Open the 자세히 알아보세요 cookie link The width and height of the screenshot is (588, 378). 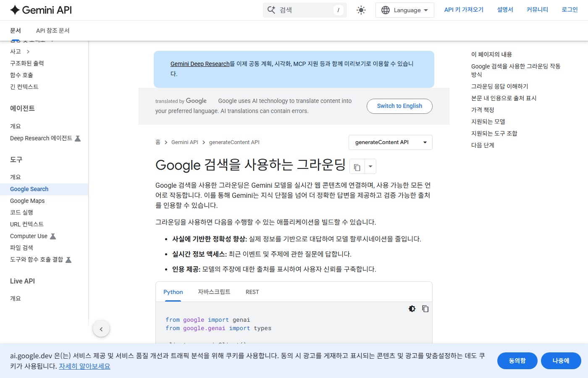pyautogui.click(x=84, y=366)
